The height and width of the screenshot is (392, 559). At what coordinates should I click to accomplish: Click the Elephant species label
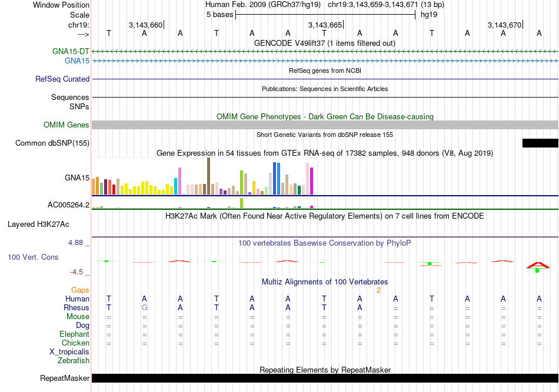pos(74,334)
